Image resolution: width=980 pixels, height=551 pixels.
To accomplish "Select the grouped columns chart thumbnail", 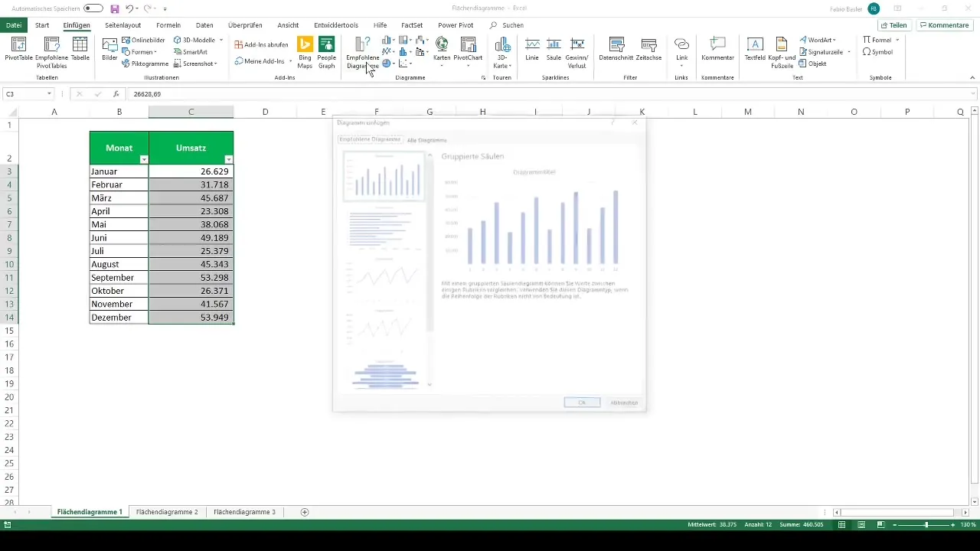I will click(384, 176).
